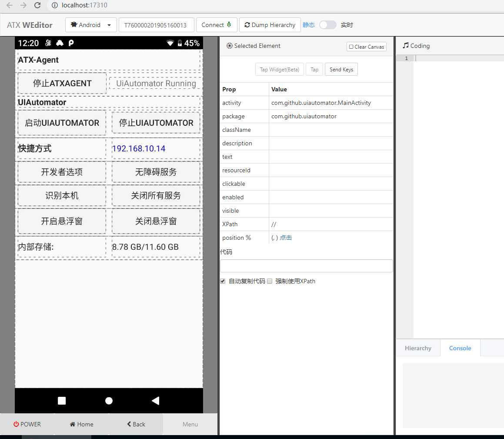This screenshot has width=504, height=439.
Task: Toggle the 静态/实时 mode switch
Action: click(327, 25)
